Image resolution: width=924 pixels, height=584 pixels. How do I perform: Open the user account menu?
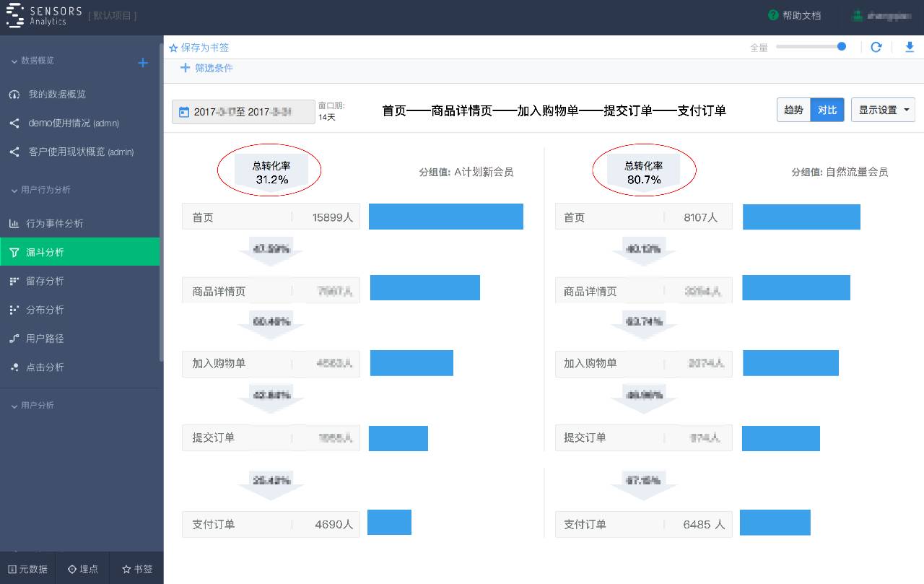[881, 15]
